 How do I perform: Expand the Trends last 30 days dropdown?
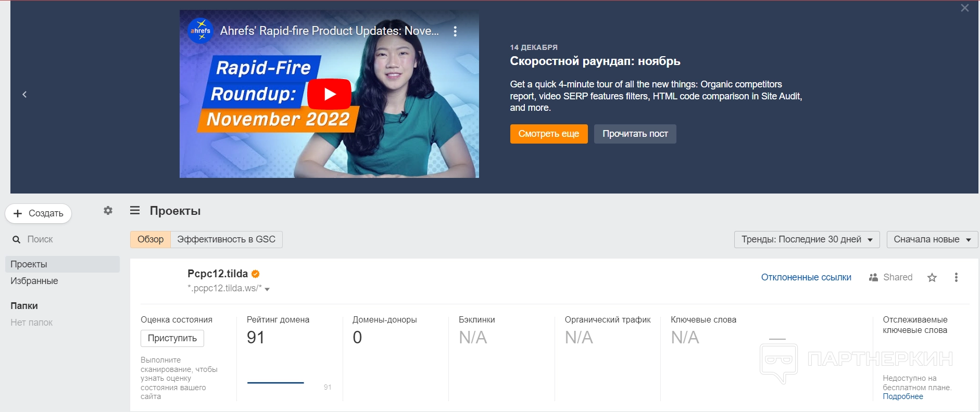coord(807,239)
